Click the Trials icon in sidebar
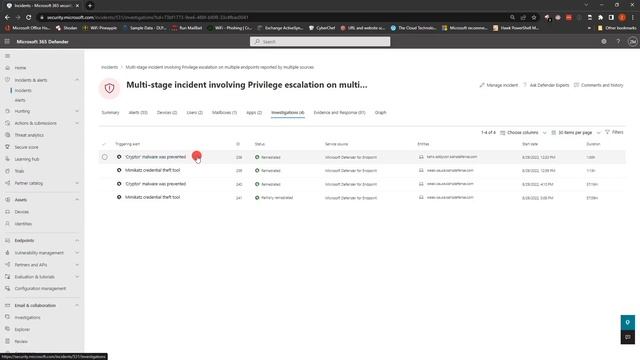The height and width of the screenshot is (360, 640). [7, 171]
